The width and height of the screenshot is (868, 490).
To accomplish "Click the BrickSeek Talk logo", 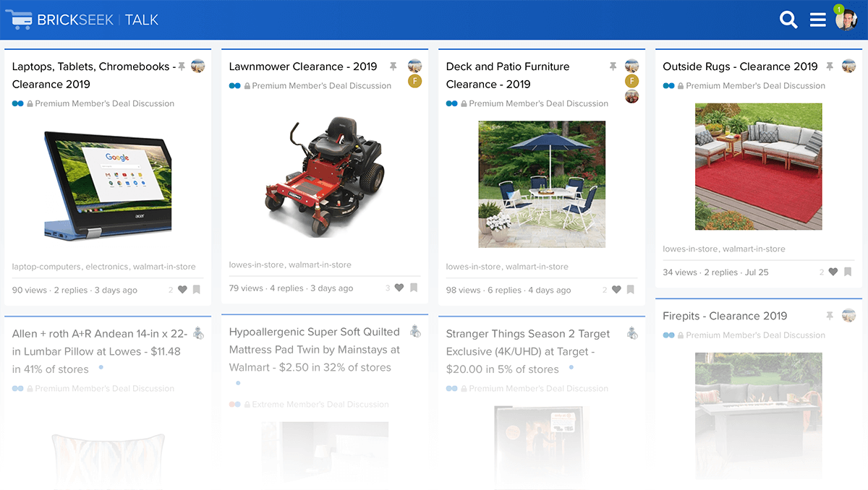I will (x=82, y=20).
